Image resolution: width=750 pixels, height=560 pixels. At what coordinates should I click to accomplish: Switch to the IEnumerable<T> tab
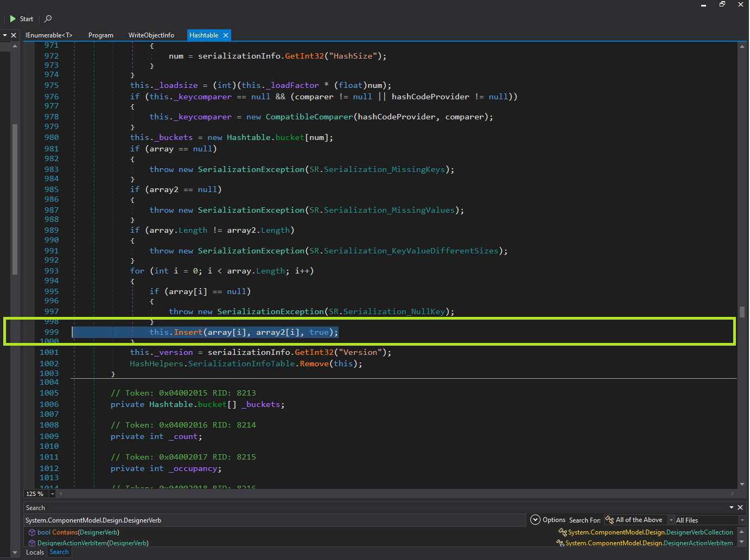point(49,35)
